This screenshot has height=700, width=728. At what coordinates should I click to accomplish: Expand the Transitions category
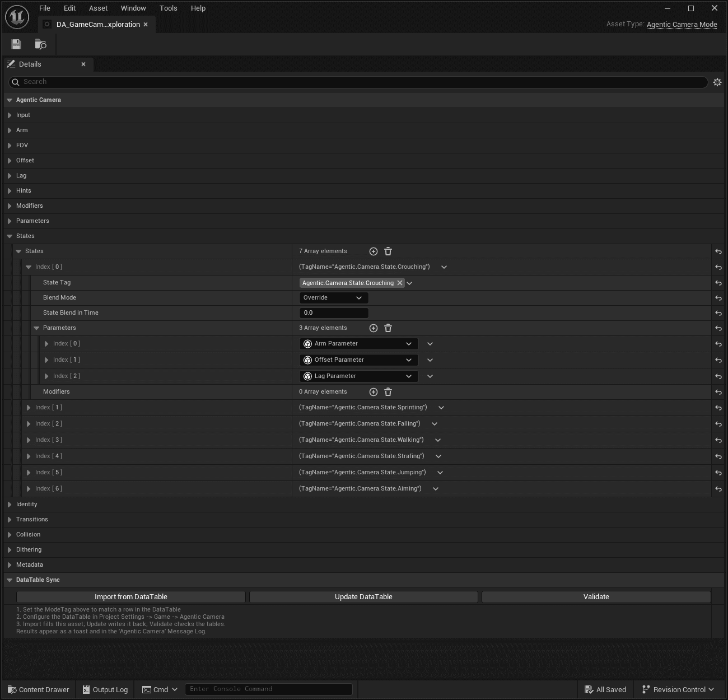[x=10, y=520]
